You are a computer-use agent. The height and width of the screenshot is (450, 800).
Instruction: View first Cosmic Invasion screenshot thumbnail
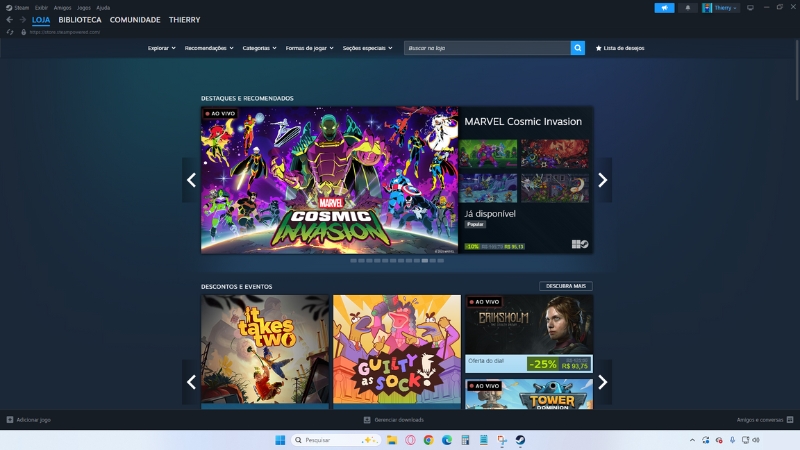(488, 154)
